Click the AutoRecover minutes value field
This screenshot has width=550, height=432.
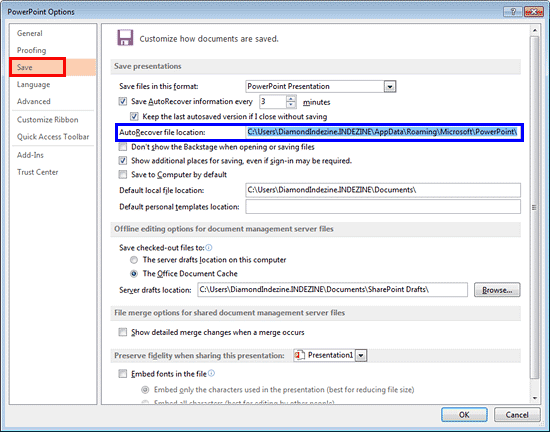click(x=273, y=102)
